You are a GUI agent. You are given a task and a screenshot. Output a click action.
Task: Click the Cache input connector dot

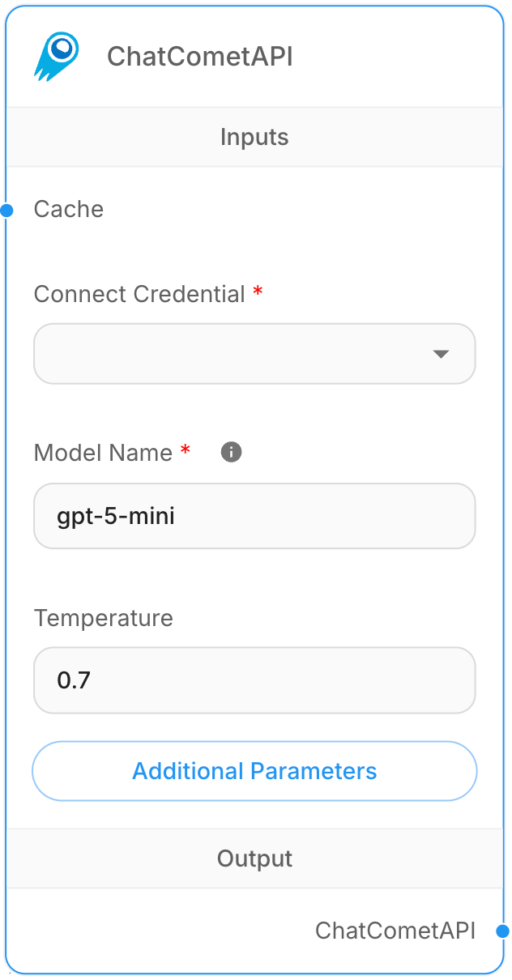pyautogui.click(x=7, y=211)
